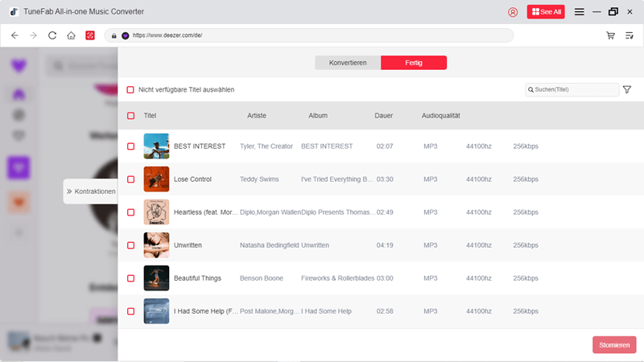The width and height of the screenshot is (644, 362).
Task: Open the shopping cart
Action: point(610,35)
